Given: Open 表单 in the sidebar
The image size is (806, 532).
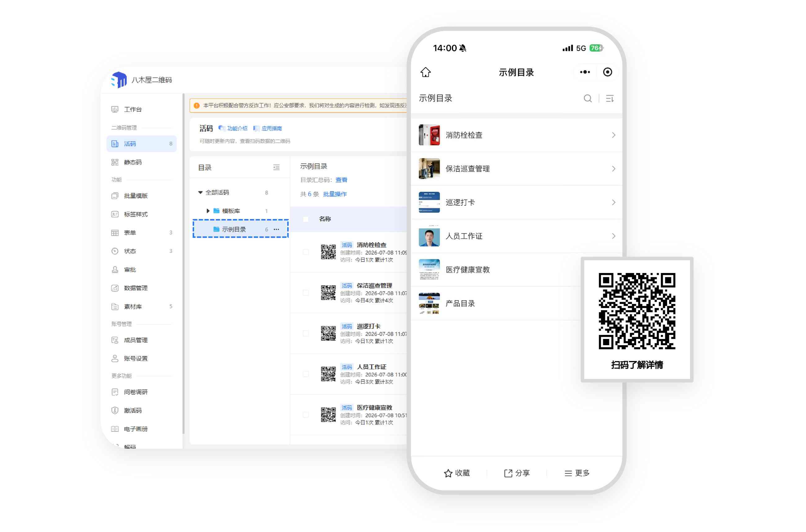Looking at the screenshot, I should [x=141, y=233].
